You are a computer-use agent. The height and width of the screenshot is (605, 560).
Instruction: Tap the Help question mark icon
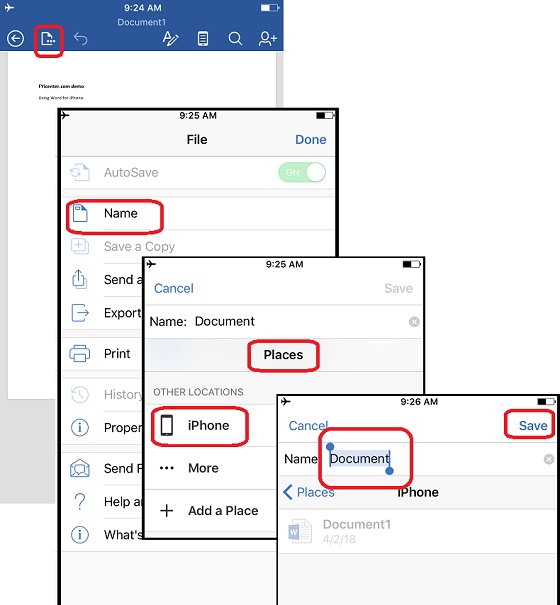[x=80, y=502]
